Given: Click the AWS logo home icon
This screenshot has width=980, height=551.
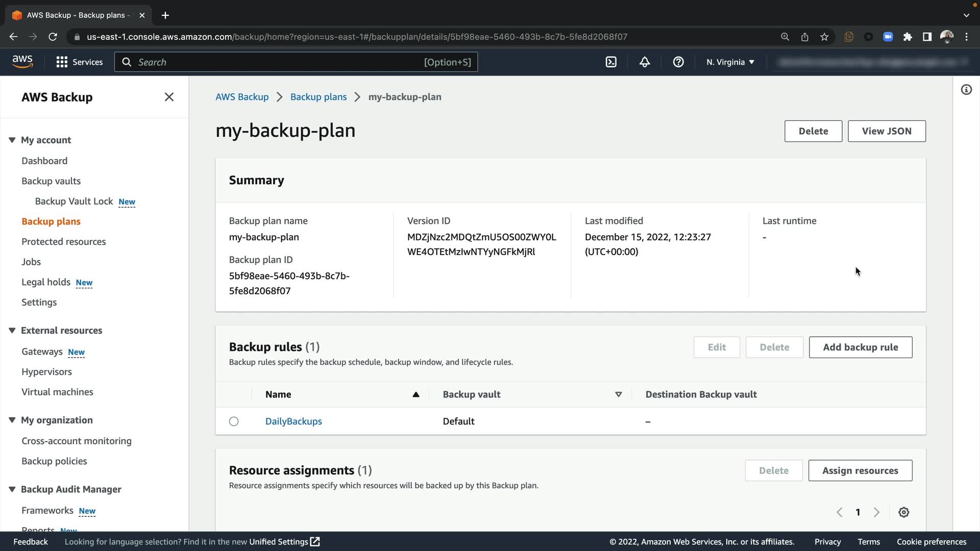Looking at the screenshot, I should [x=22, y=61].
